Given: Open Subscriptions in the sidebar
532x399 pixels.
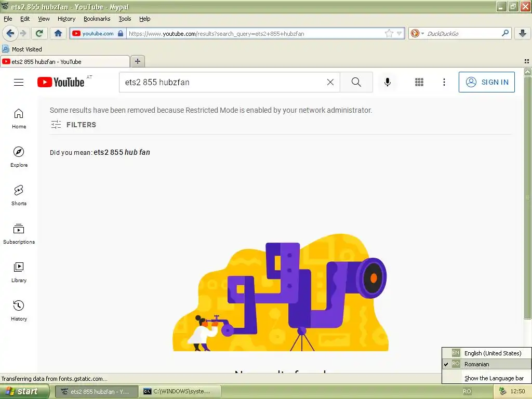Looking at the screenshot, I should tap(19, 234).
